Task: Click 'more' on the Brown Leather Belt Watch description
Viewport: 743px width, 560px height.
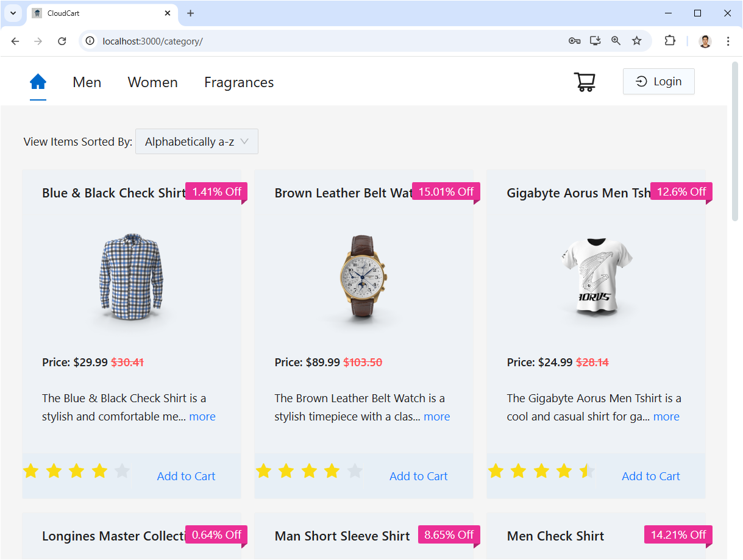Action: click(x=436, y=416)
